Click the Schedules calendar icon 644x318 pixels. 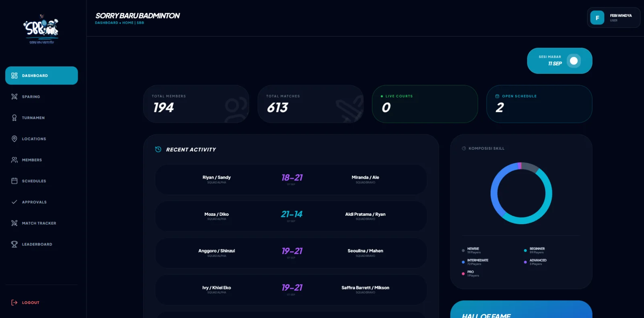14,181
